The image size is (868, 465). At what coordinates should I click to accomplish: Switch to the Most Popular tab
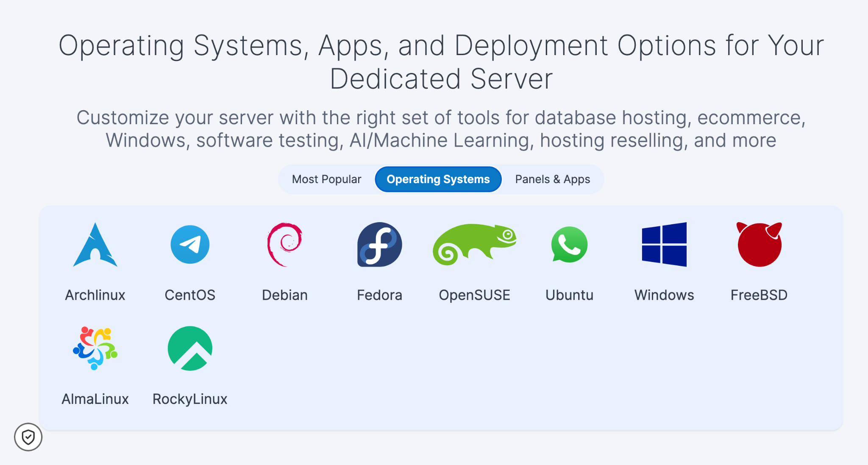tap(326, 179)
